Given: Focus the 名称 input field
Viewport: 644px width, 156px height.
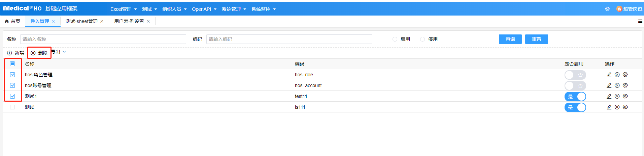Looking at the screenshot, I should click(x=103, y=39).
